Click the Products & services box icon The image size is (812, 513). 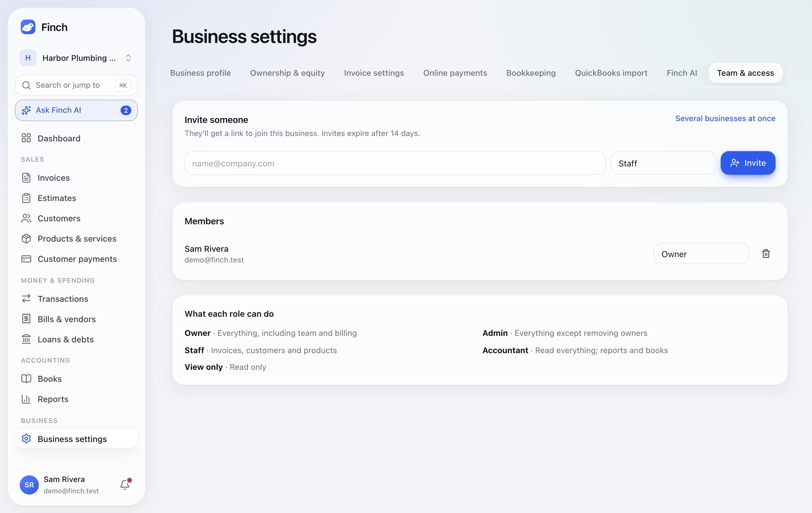pos(26,239)
